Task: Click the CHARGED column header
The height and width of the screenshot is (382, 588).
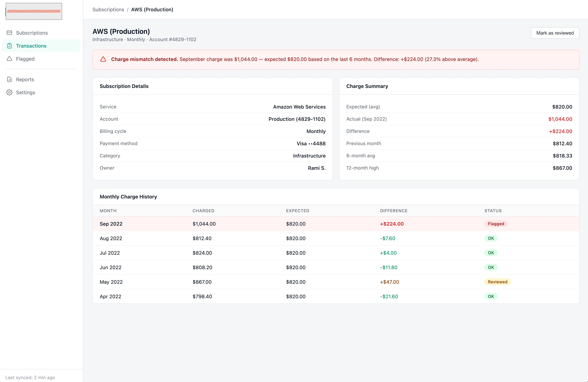Action: coord(203,211)
